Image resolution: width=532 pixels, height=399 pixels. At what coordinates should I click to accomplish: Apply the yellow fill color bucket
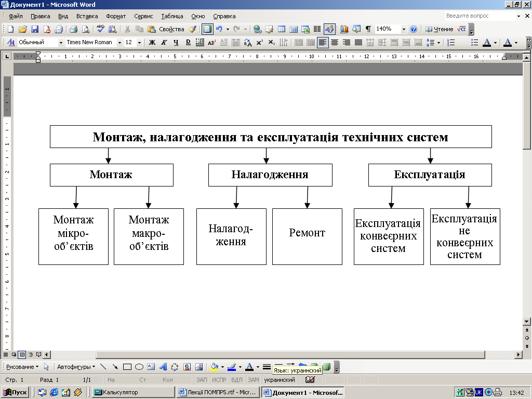point(215,367)
